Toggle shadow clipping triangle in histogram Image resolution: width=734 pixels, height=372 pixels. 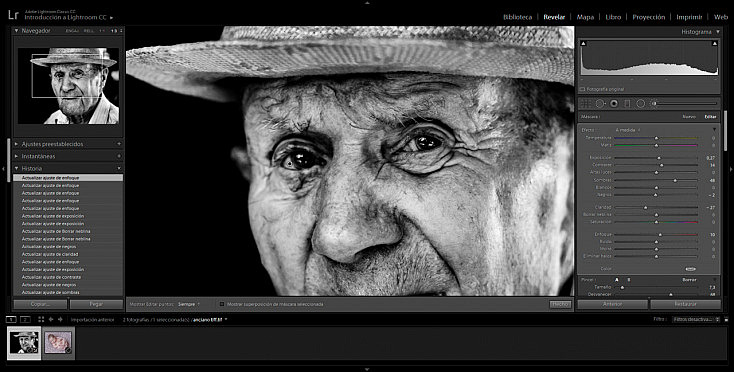[583, 44]
